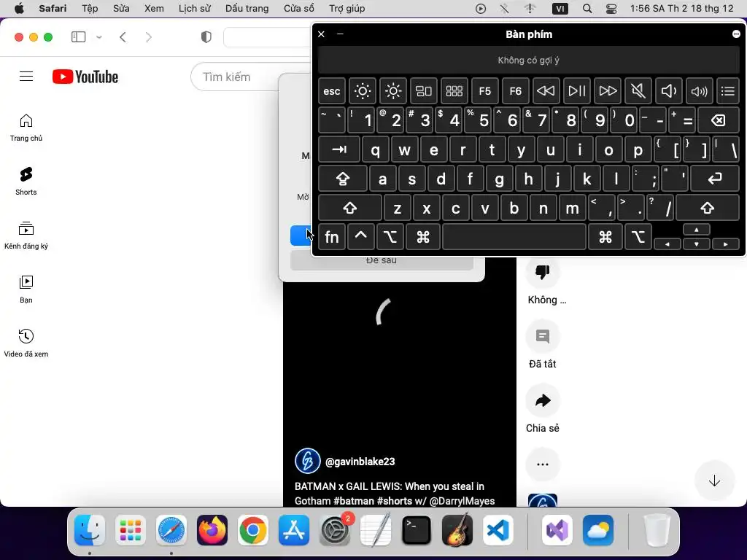
Task: Toggle the Safari sidebar button
Action: (x=79, y=37)
